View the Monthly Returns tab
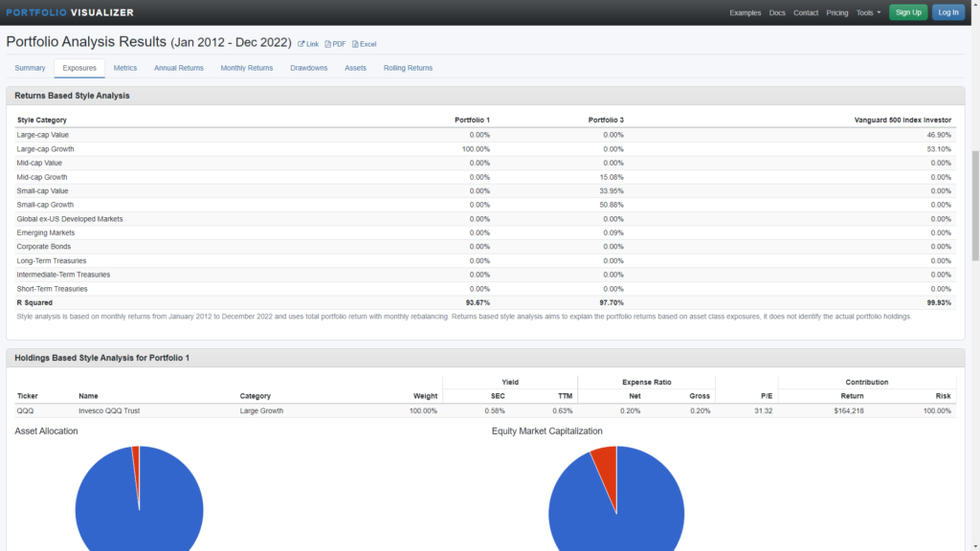 click(247, 68)
